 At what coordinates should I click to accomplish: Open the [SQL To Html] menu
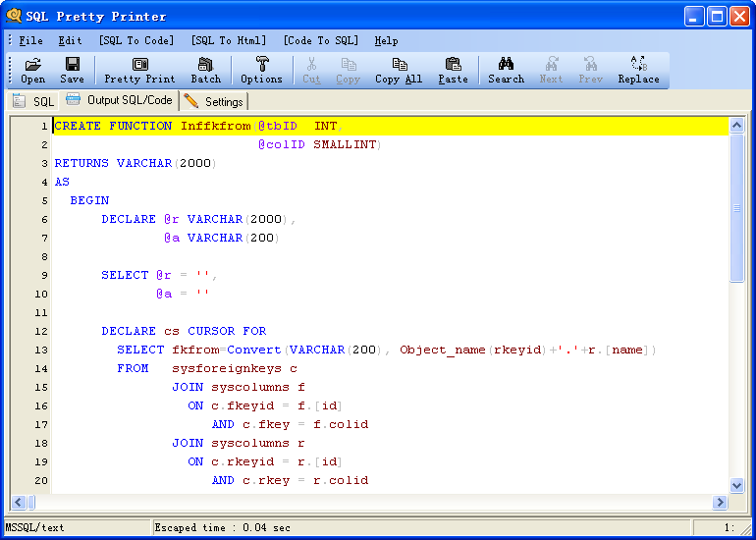(229, 41)
